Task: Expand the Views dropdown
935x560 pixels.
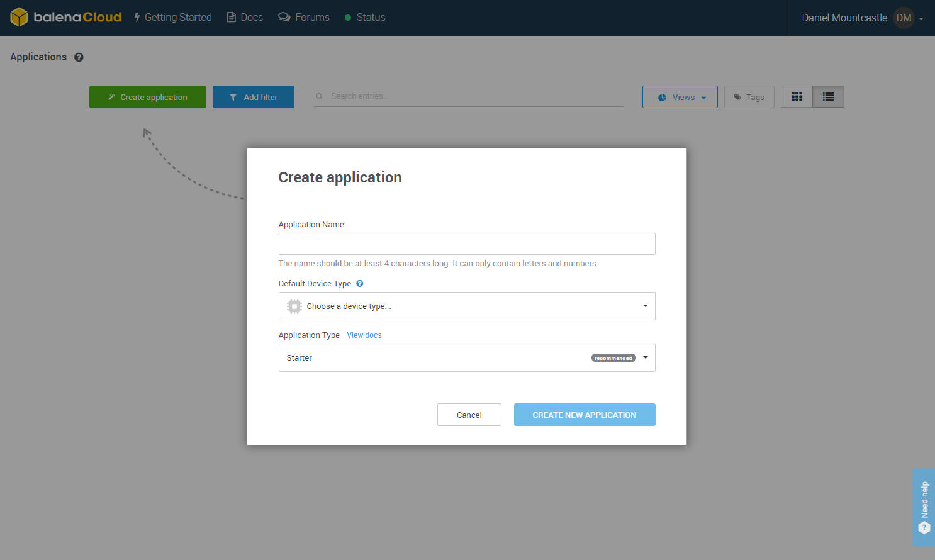Action: point(680,97)
